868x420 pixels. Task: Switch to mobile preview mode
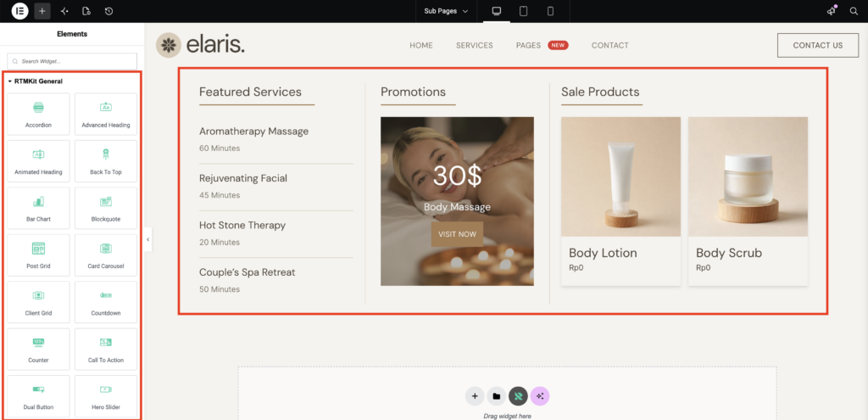(x=550, y=11)
